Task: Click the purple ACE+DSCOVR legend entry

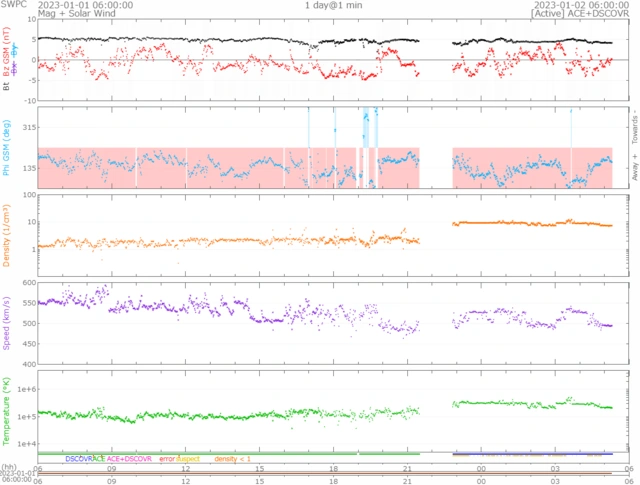Action: [129, 459]
